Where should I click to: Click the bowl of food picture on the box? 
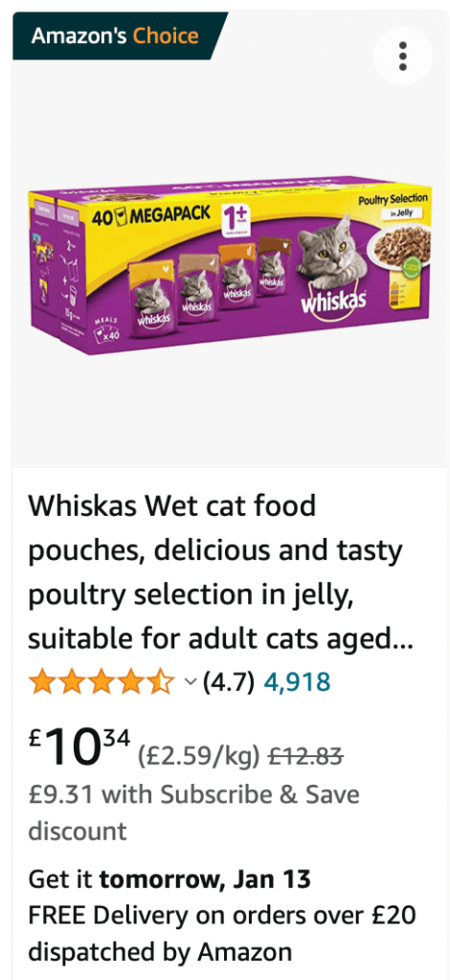tap(400, 244)
